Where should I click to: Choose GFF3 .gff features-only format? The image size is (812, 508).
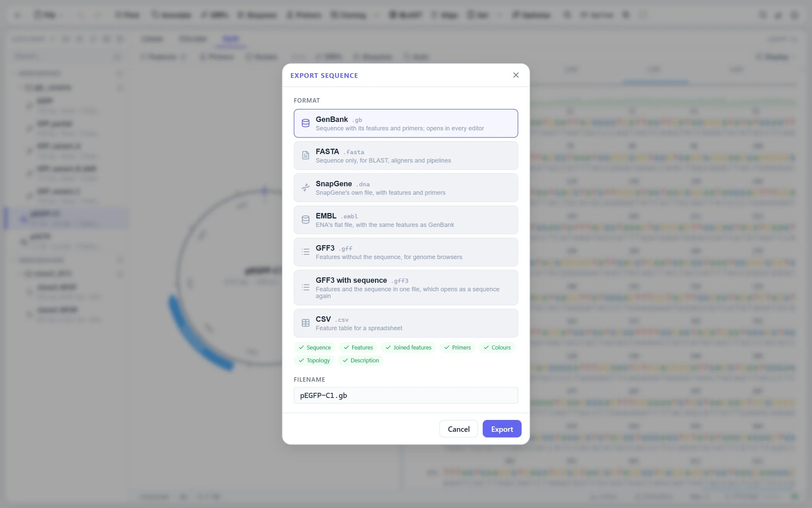click(406, 252)
